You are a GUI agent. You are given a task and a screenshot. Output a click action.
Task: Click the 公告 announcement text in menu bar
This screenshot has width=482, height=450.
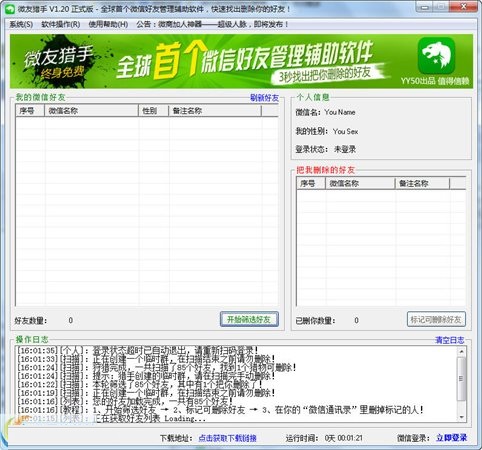212,24
